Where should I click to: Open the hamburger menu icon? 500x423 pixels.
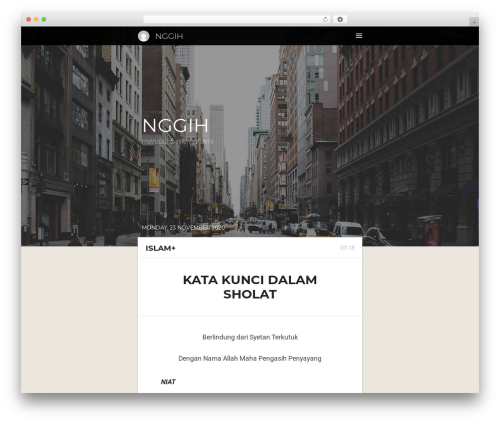pos(359,35)
